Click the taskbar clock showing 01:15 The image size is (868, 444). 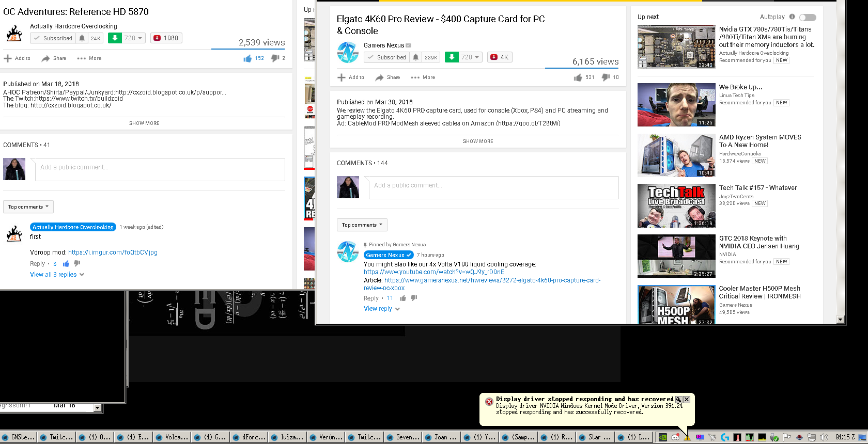845,437
